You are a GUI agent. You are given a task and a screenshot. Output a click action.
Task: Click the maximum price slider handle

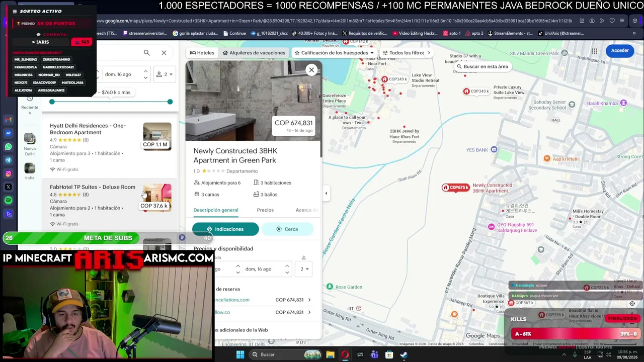coord(170,102)
